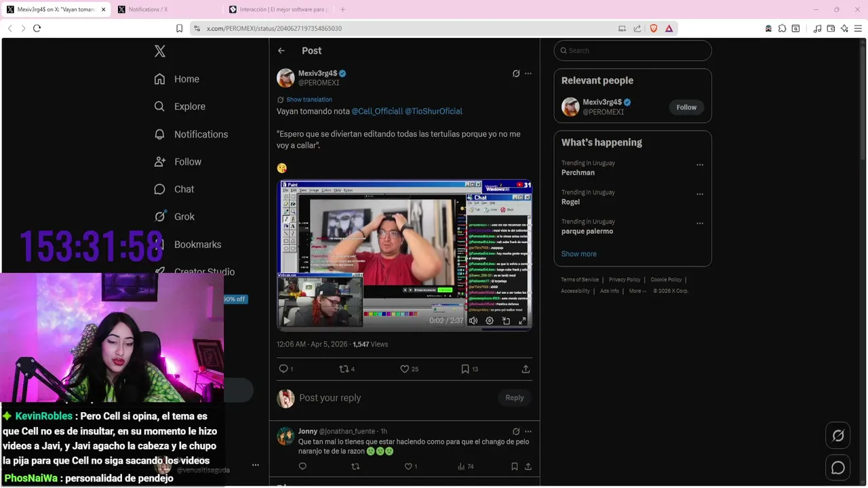This screenshot has width=868, height=488.
Task: Reload the page
Action: click(x=37, y=28)
